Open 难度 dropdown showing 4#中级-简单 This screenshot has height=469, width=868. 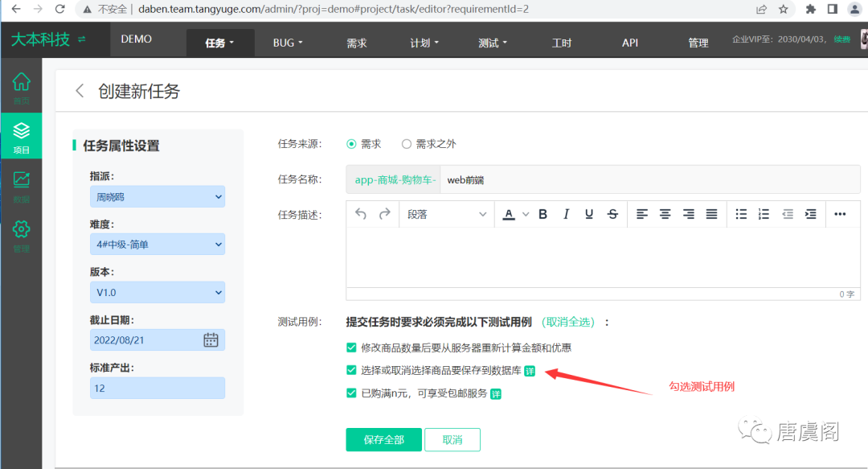coord(158,245)
